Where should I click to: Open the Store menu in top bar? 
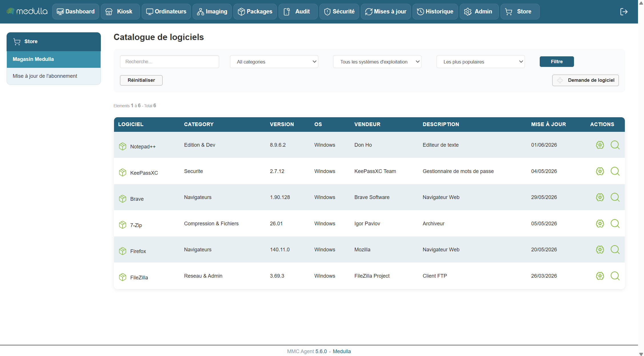tap(520, 12)
